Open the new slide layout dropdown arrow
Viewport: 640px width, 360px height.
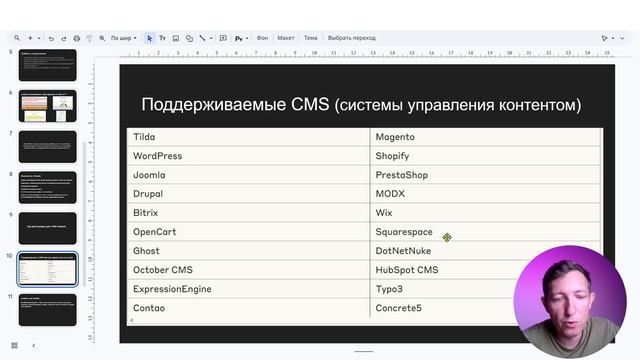click(x=39, y=38)
